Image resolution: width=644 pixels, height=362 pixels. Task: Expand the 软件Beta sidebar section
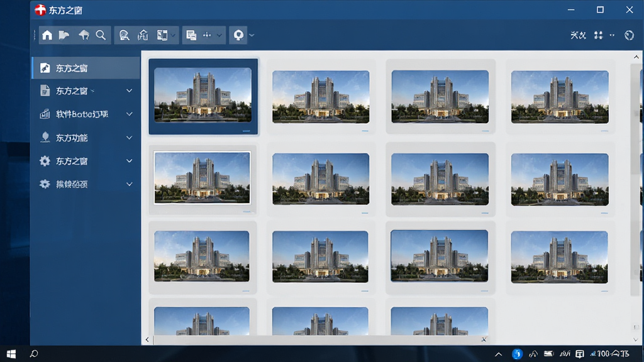[x=129, y=114]
